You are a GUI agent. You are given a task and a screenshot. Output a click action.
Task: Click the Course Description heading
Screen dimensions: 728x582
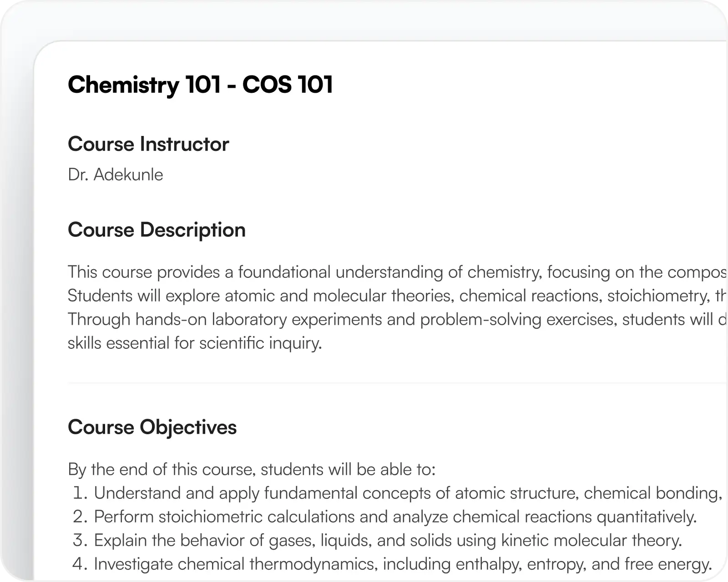pyautogui.click(x=157, y=230)
